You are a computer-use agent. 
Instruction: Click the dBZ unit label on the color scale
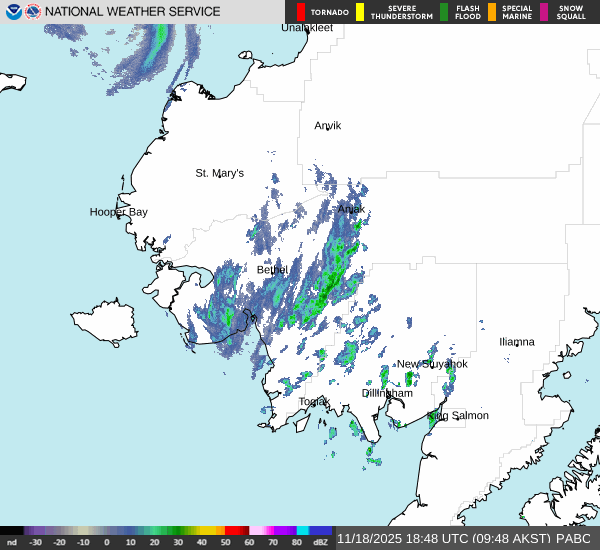coord(321,542)
